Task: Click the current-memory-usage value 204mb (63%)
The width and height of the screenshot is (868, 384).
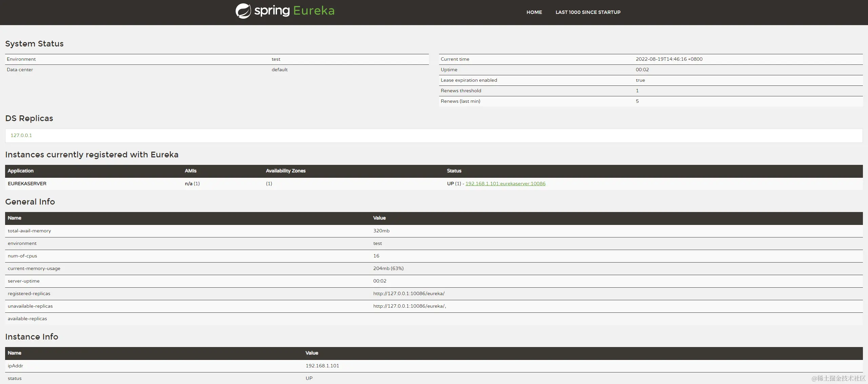Action: coord(388,268)
